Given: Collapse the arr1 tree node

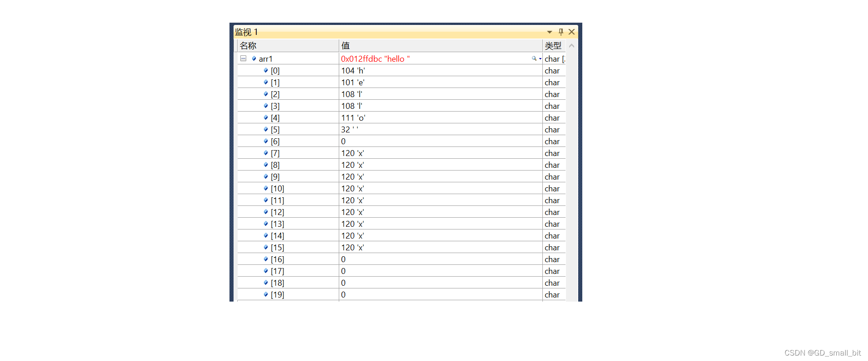Looking at the screenshot, I should (243, 59).
